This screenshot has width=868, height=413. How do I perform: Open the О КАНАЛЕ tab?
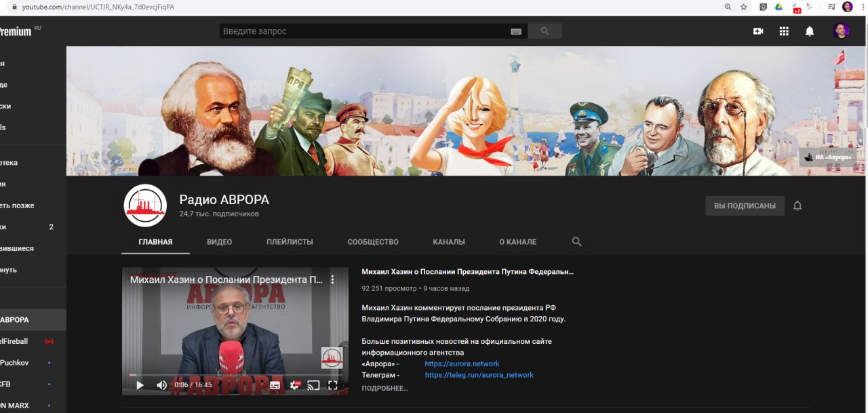coord(517,242)
